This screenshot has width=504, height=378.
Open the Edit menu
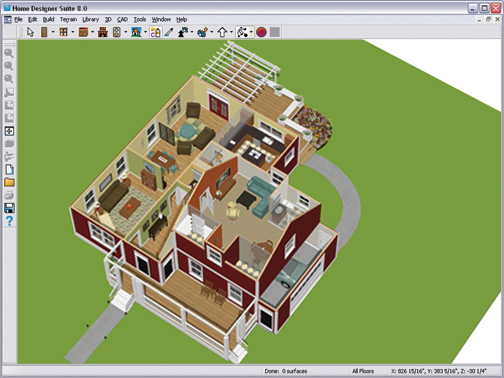click(x=32, y=20)
